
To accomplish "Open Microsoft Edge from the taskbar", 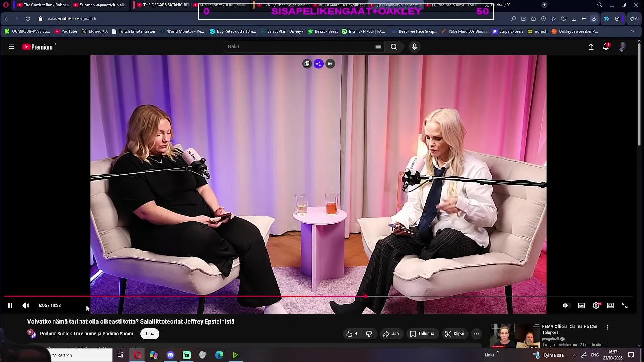I will tap(219, 355).
